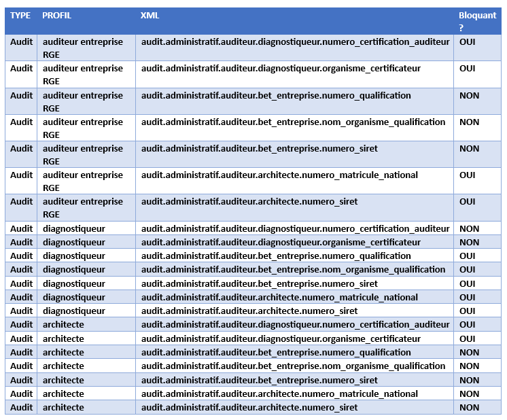Click OUI for diagnostiqueur profile architecte.numero_siret row
The width and height of the screenshot is (507, 420).
pyautogui.click(x=467, y=311)
